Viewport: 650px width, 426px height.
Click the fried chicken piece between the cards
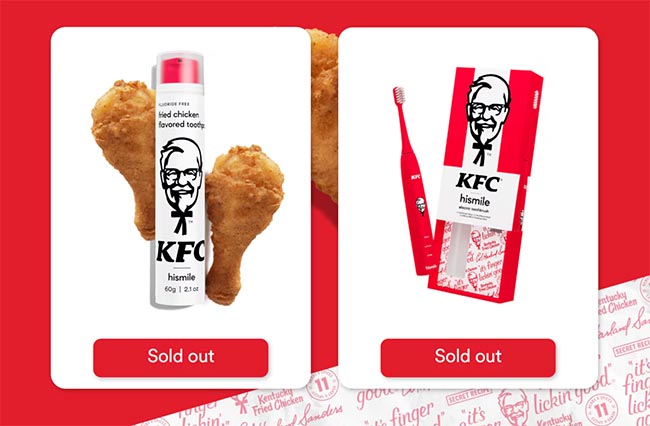point(324,114)
